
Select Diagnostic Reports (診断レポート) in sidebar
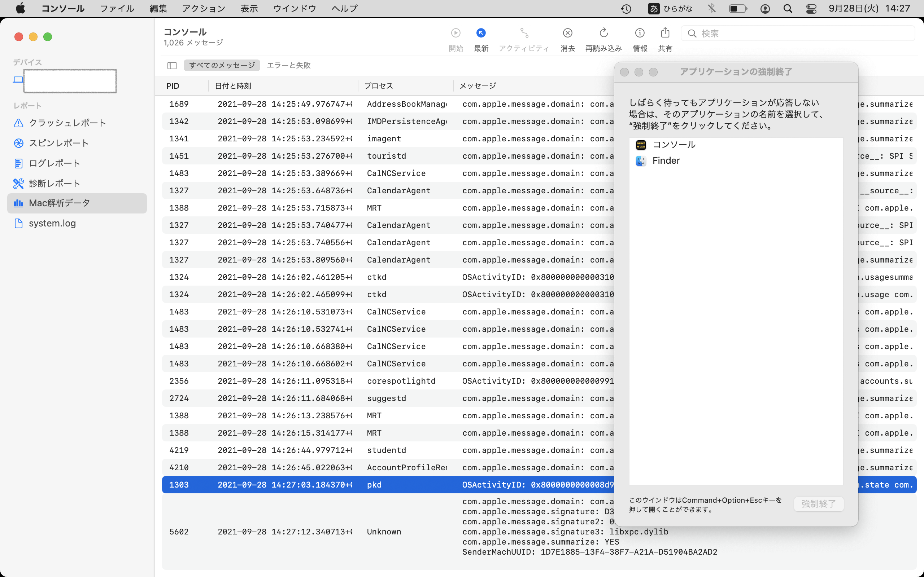(x=54, y=184)
